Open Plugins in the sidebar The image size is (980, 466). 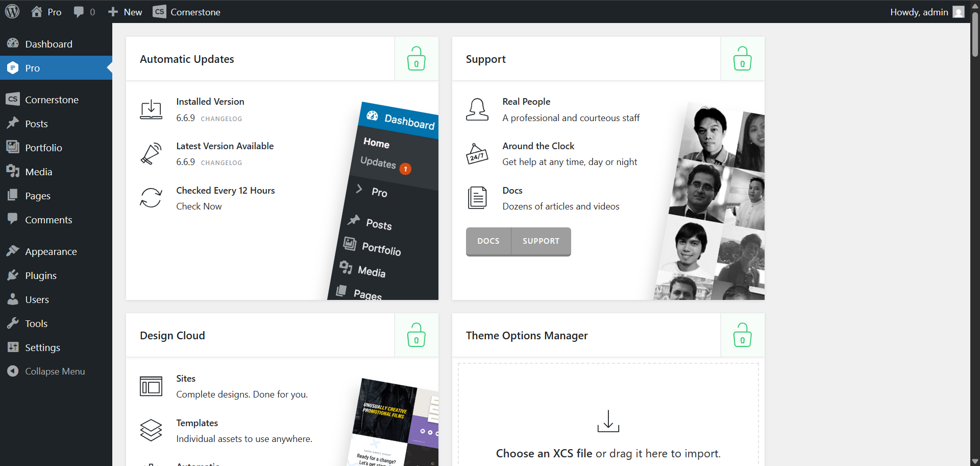coord(41,275)
